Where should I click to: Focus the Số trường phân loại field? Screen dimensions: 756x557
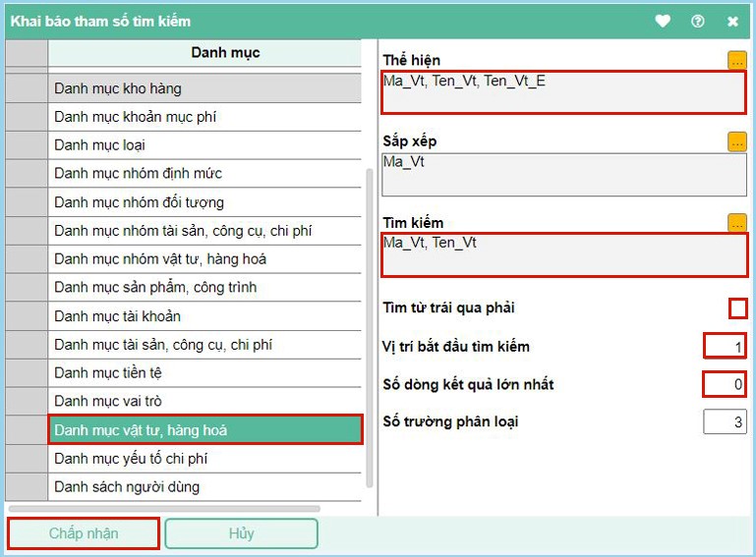pyautogui.click(x=725, y=422)
